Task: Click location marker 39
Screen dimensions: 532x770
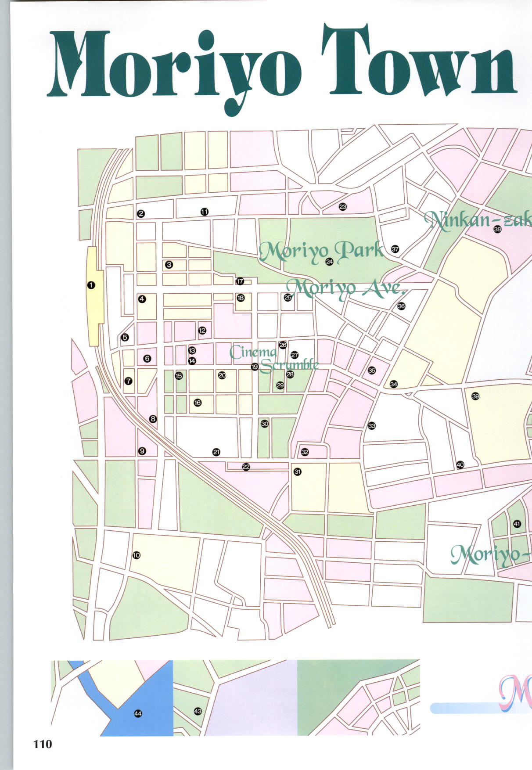Action: (475, 396)
